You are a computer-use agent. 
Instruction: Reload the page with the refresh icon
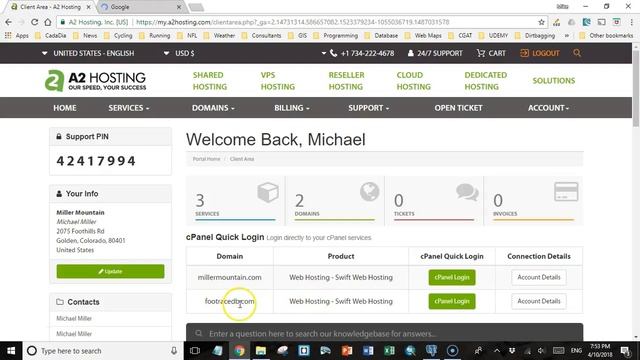(35, 22)
